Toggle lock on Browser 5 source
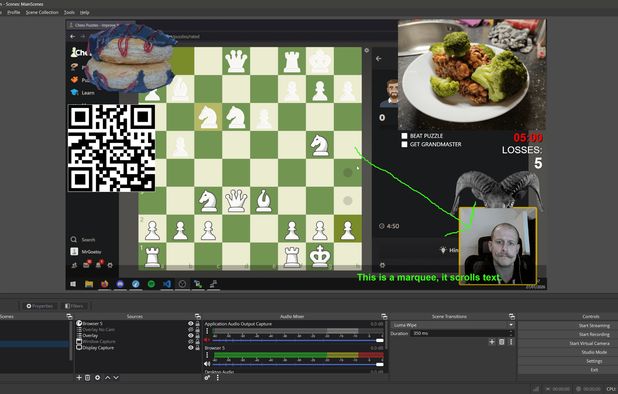Screen dimensions: 618x394 click(197, 323)
